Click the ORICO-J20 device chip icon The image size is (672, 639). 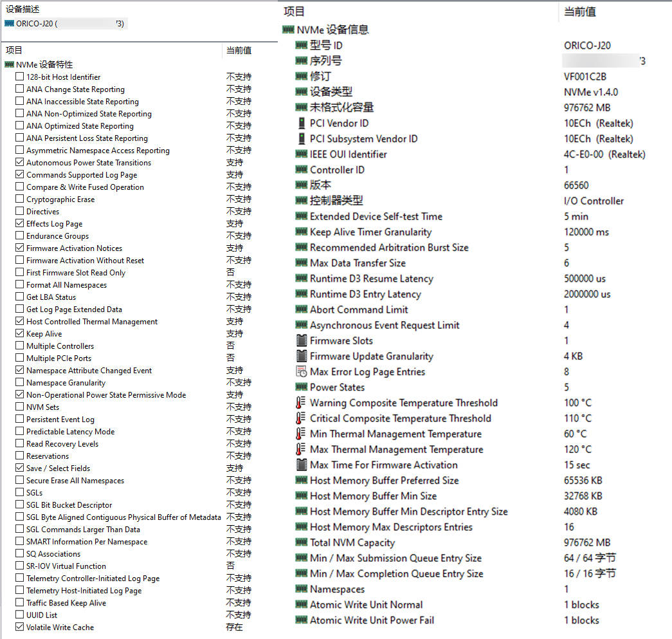click(9, 24)
